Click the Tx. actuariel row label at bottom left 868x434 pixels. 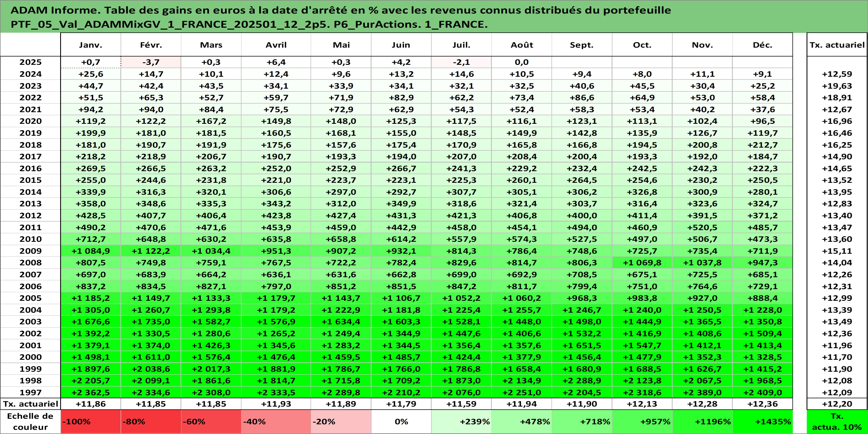click(30, 404)
